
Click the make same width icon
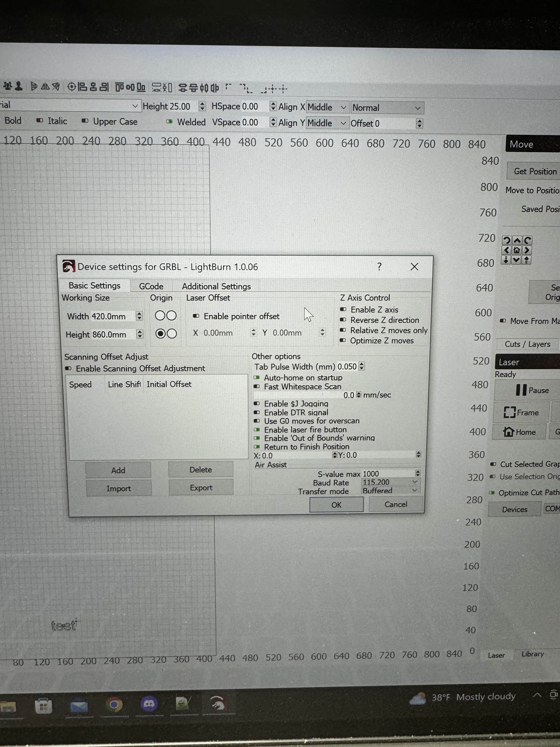(157, 88)
